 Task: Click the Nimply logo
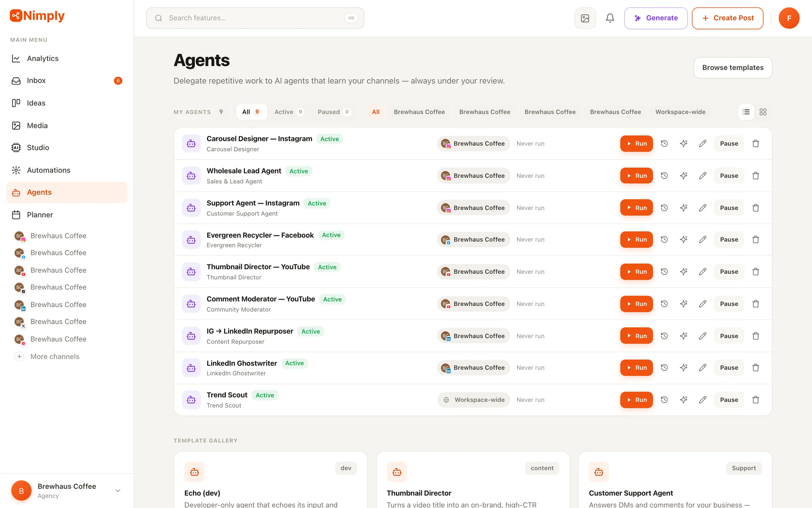37,16
